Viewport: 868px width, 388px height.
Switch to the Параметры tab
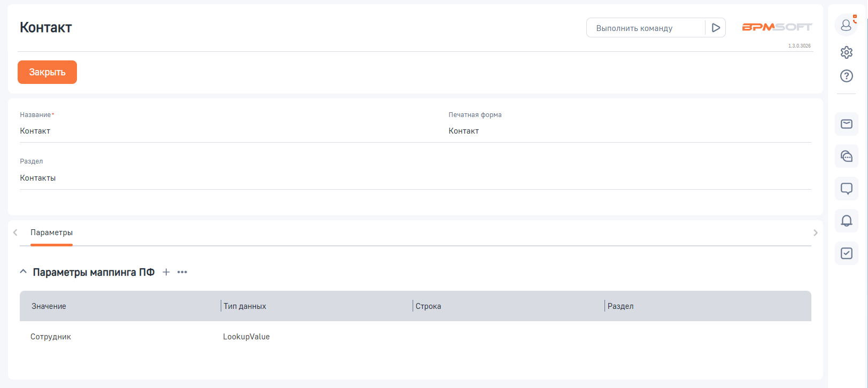coord(51,232)
